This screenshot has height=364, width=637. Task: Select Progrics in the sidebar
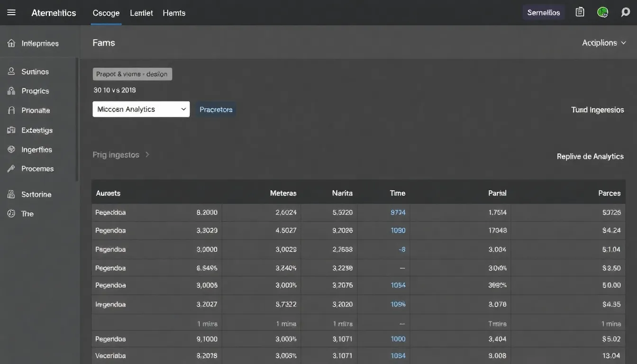(x=35, y=91)
